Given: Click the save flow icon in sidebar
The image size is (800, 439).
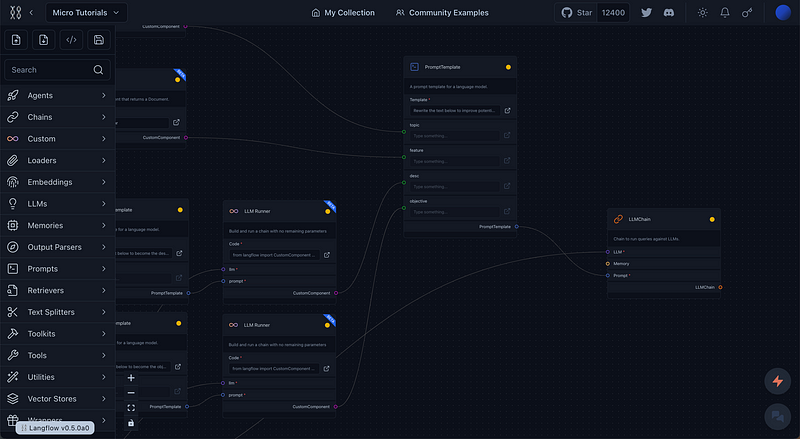Looking at the screenshot, I should coord(98,40).
